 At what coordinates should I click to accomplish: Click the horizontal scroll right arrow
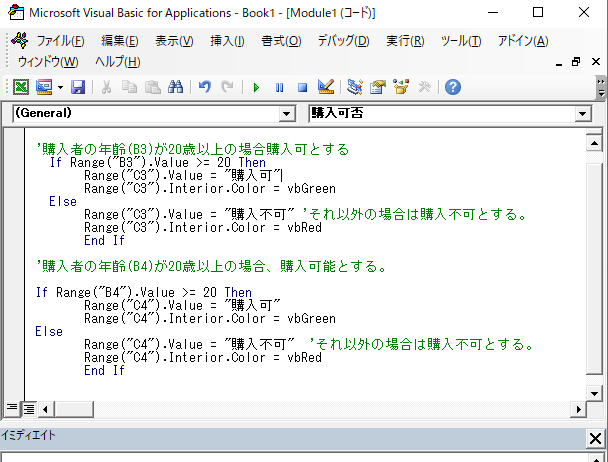click(579, 409)
